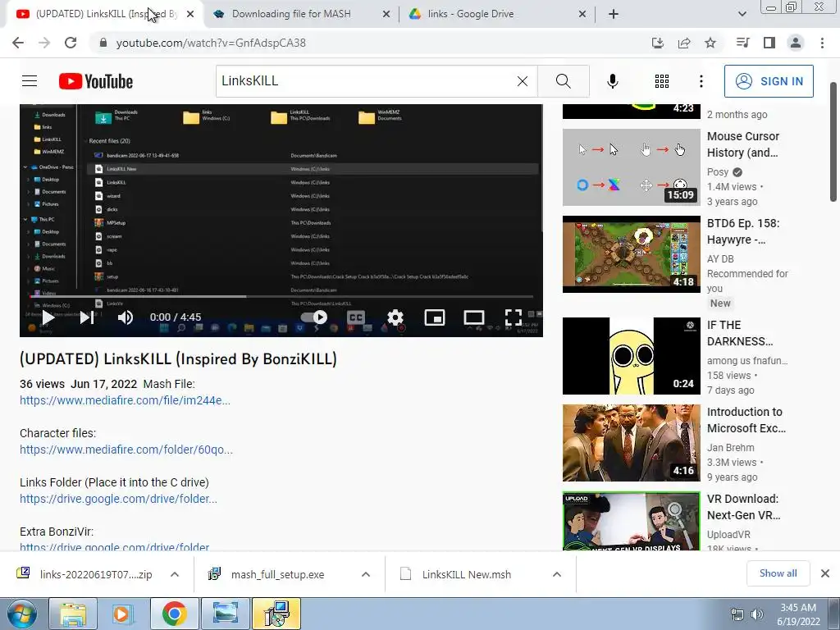
Task: Click the browser forward arrow
Action: (44, 43)
